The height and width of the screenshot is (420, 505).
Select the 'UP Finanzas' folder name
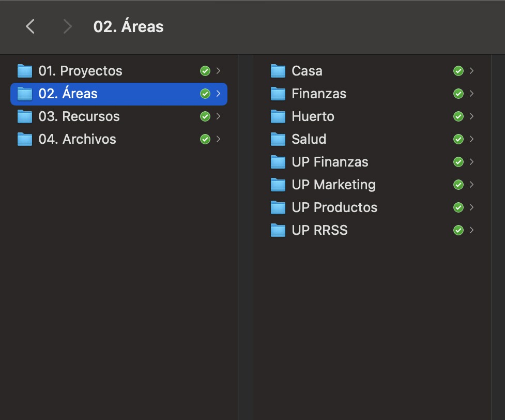click(x=330, y=162)
